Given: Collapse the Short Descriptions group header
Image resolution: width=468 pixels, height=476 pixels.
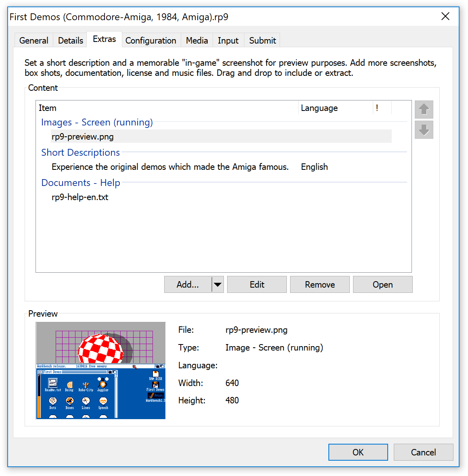Looking at the screenshot, I should click(80, 153).
